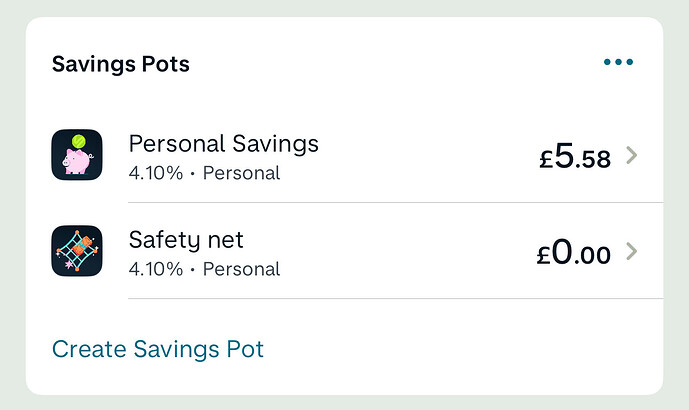Open the Personal Savings pot name
This screenshot has height=410, width=689.
224,144
